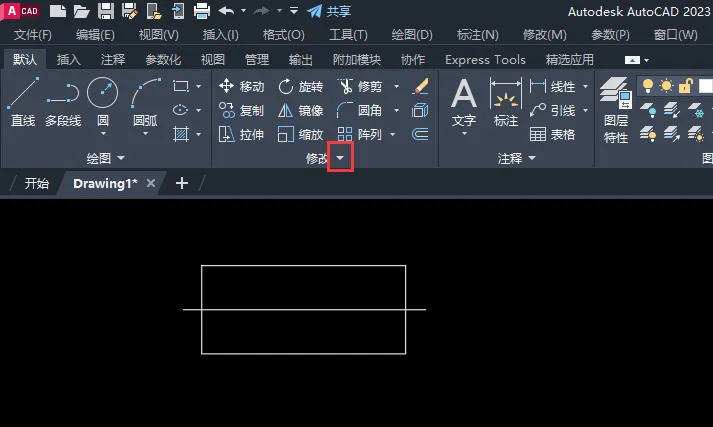Screen dimensions: 713x427
Task: Open the File (文件) menu
Action: pyautogui.click(x=33, y=35)
